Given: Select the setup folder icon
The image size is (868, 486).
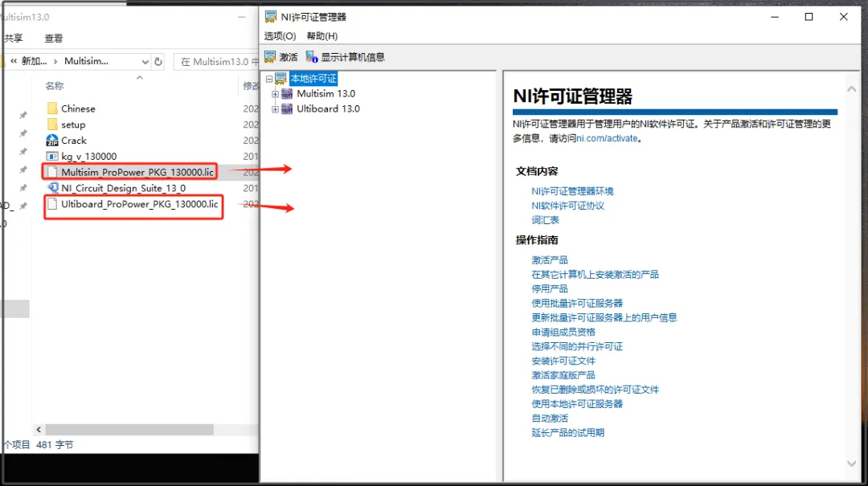Looking at the screenshot, I should [x=52, y=125].
